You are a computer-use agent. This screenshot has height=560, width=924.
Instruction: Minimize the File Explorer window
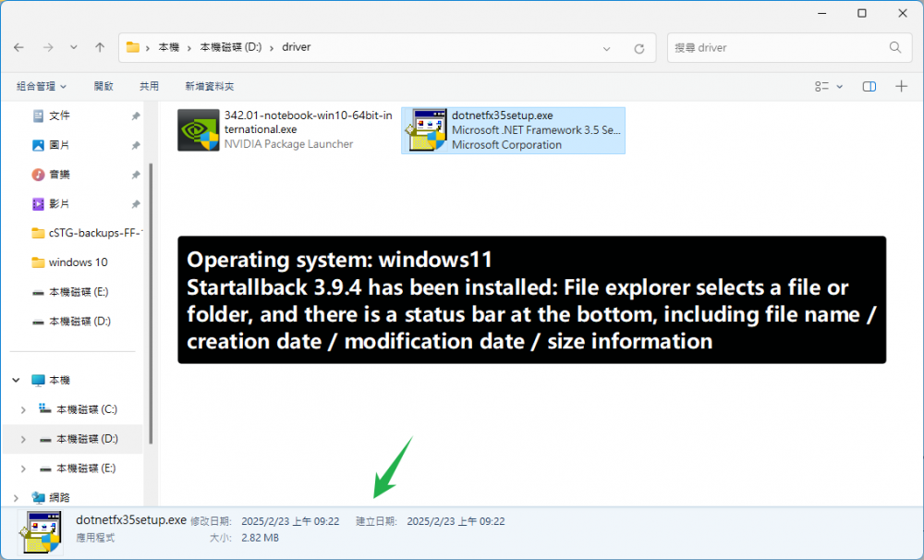click(822, 13)
